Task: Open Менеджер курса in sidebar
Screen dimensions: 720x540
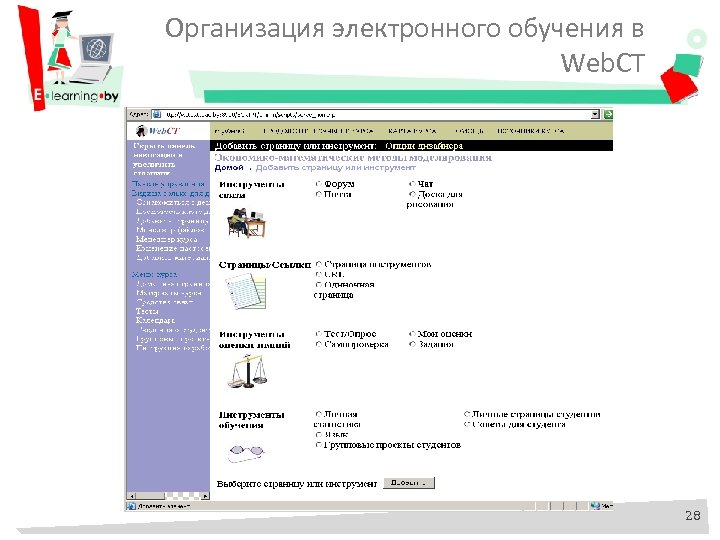Action: [x=166, y=239]
